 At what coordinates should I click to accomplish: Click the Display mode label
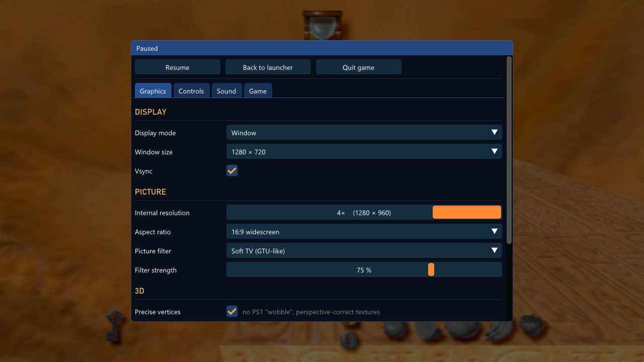pos(155,133)
